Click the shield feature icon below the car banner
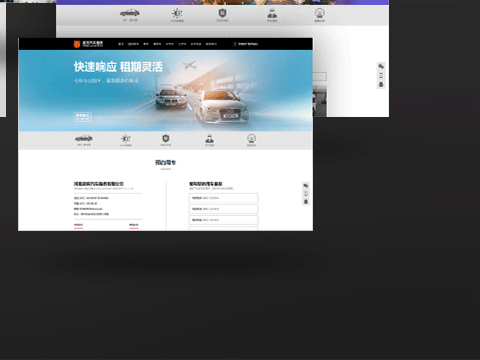The image size is (480, 360). [x=166, y=138]
